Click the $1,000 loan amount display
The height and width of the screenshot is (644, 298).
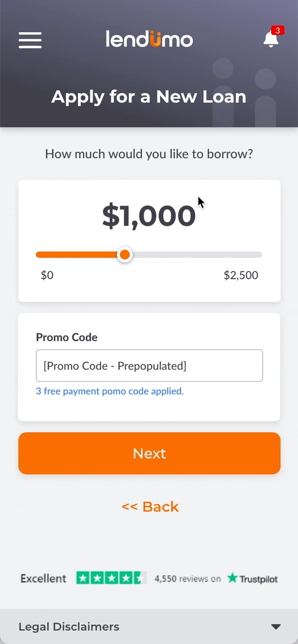point(149,216)
